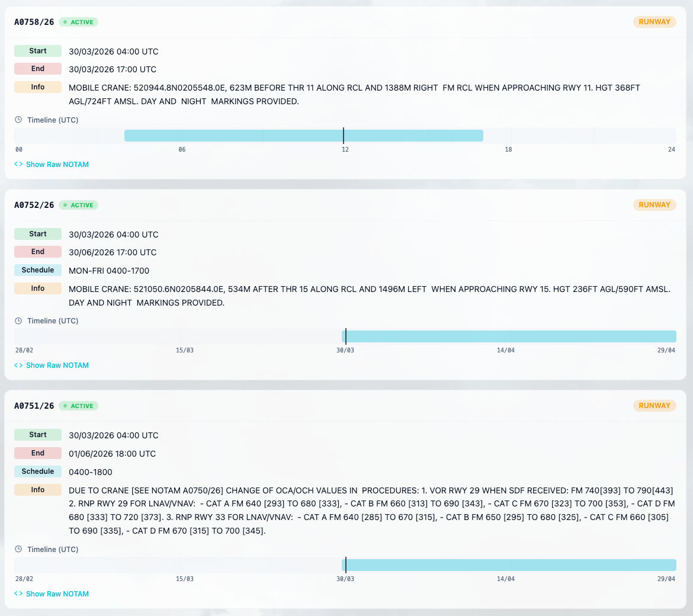Click the Schedule label on A0752/26
693x616 pixels.
point(37,269)
